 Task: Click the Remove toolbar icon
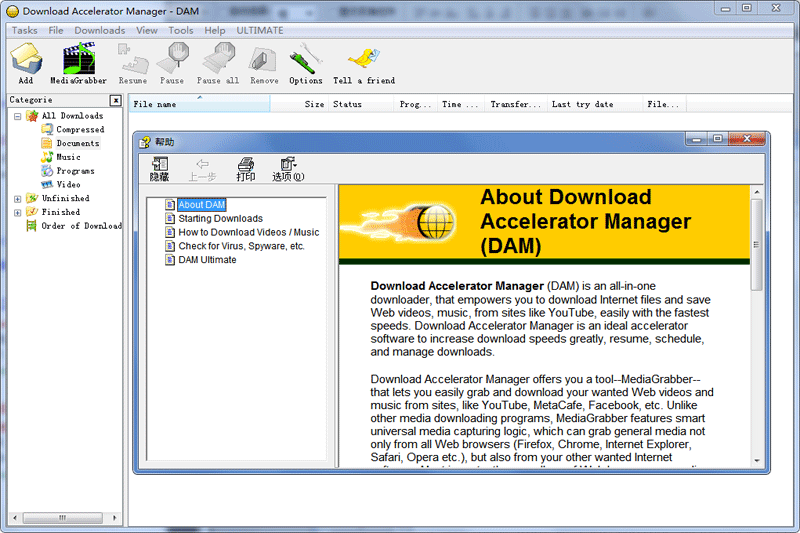pos(264,62)
